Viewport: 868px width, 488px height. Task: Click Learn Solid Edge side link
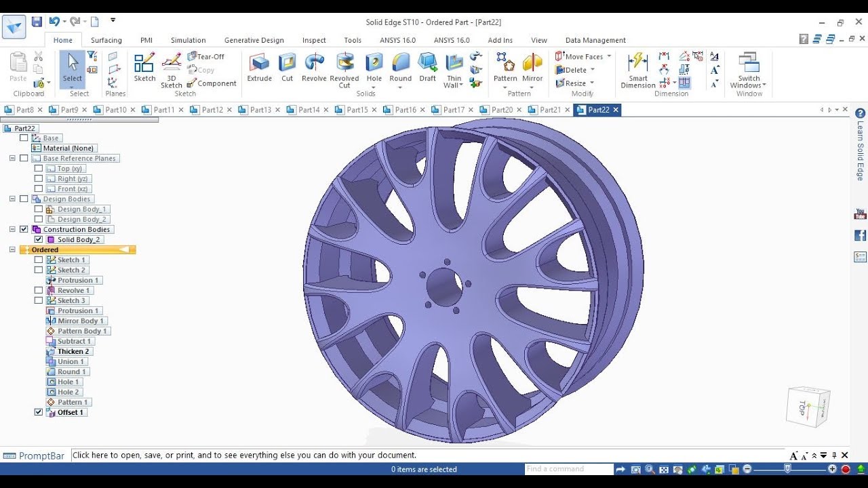pyautogui.click(x=861, y=150)
